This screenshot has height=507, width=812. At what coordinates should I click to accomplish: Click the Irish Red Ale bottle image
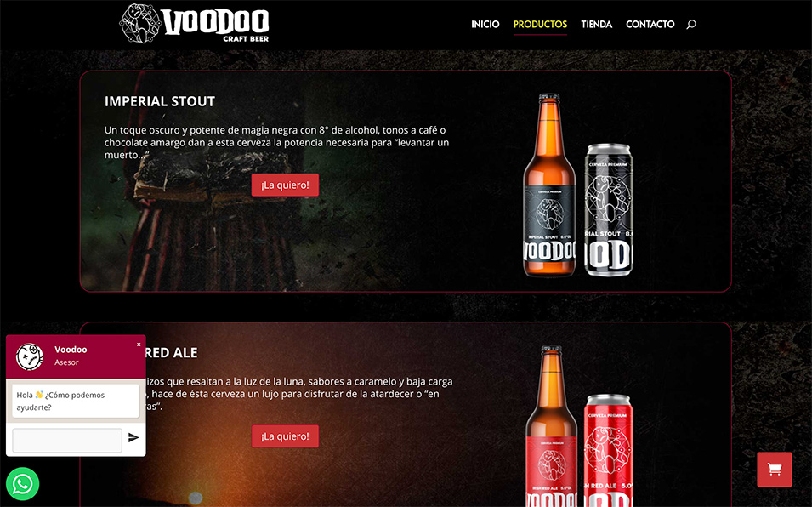point(551,425)
